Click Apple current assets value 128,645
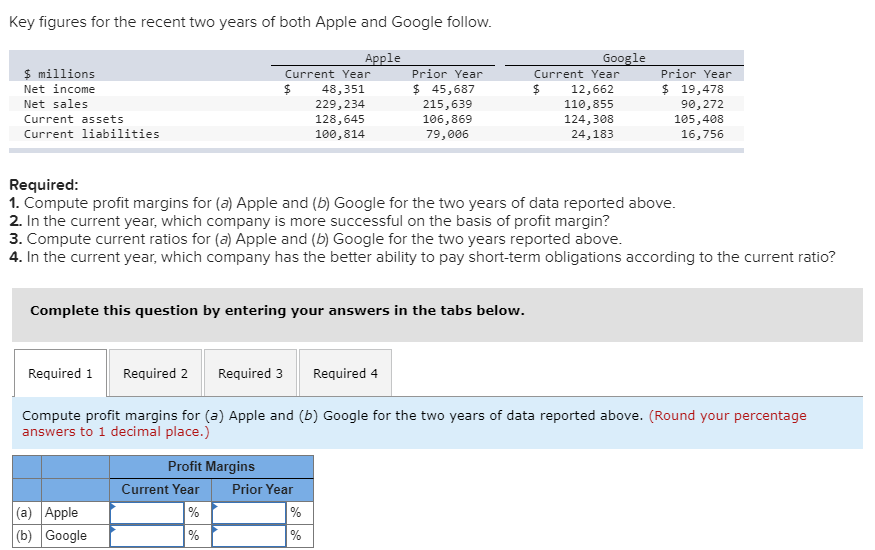This screenshot has height=550, width=875. click(x=340, y=119)
